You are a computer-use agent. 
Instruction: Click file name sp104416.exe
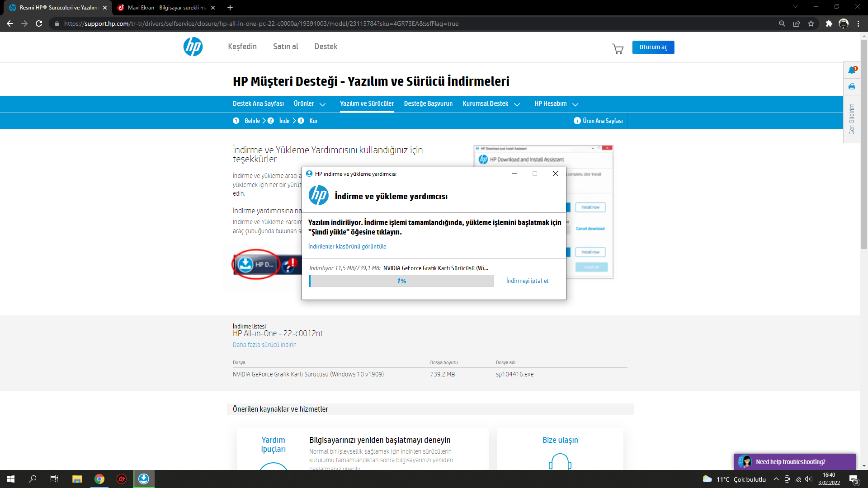tap(514, 375)
